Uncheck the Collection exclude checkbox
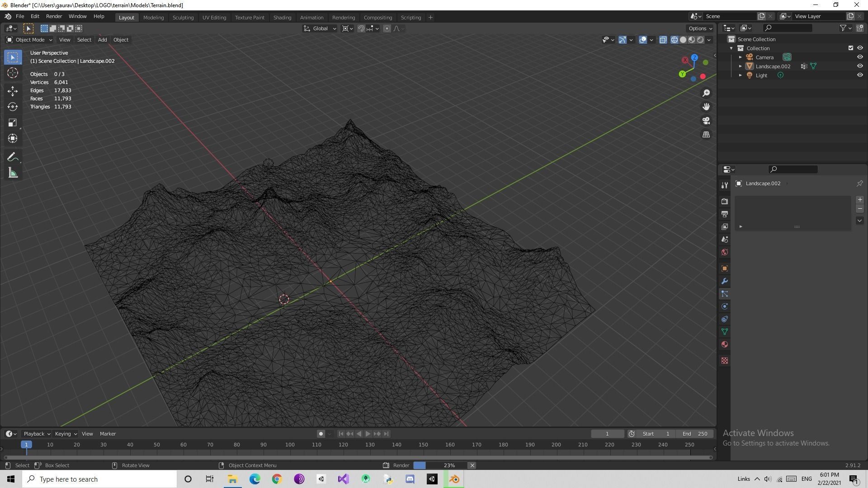868x488 pixels. 850,48
